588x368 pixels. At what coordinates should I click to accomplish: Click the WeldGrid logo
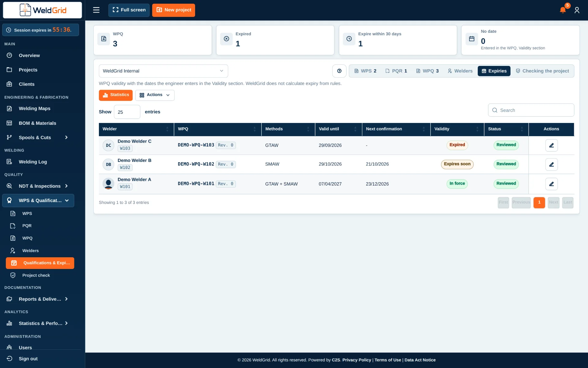click(43, 10)
